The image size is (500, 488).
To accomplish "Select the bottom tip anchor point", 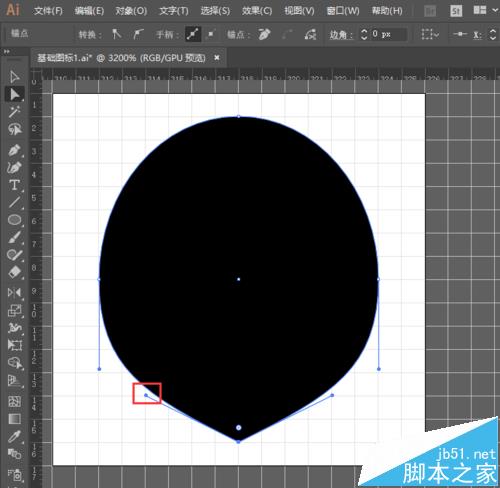I will [x=239, y=442].
